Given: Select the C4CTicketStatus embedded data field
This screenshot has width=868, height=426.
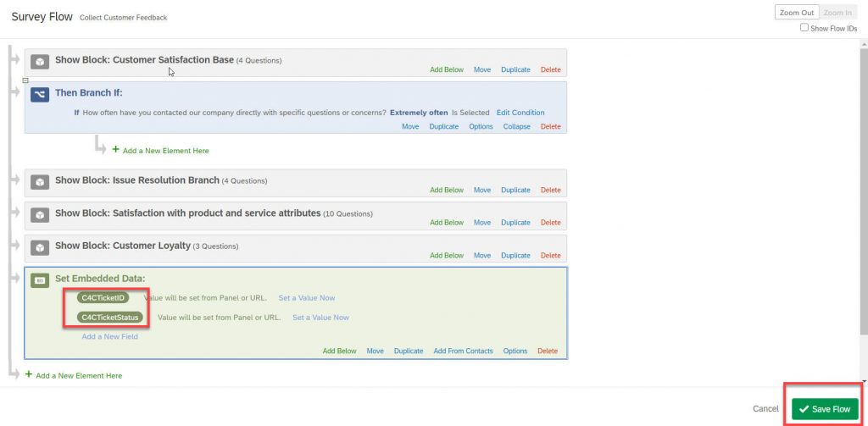Looking at the screenshot, I should [x=110, y=318].
